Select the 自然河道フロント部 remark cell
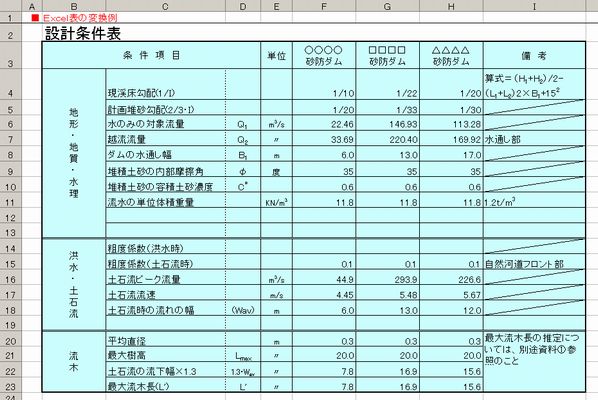 534,263
